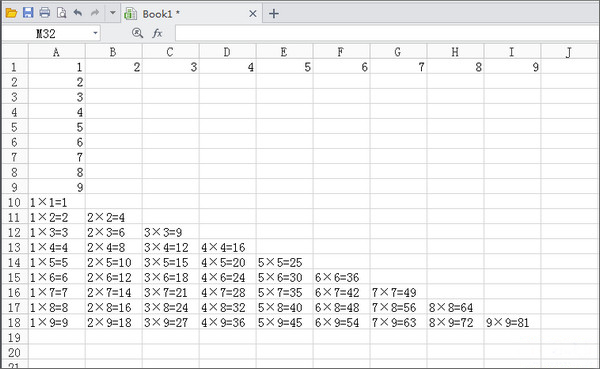Open the fx insert function dialog
Image resolution: width=600 pixels, height=369 pixels.
tap(157, 33)
